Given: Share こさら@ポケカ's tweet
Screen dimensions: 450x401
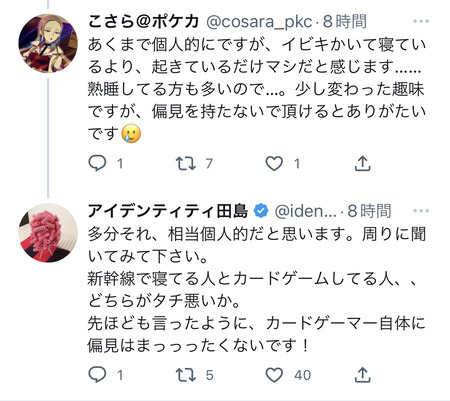Looking at the screenshot, I should [362, 163].
